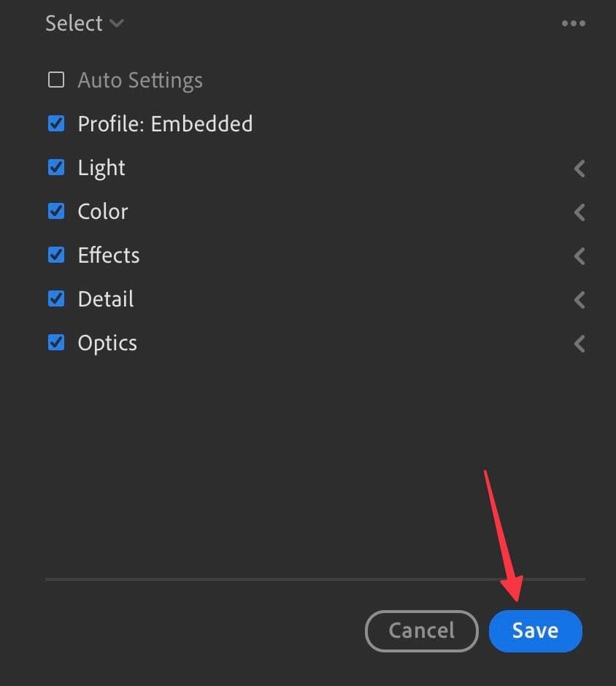Expand the Detail settings section
This screenshot has width=616, height=686.
coord(579,299)
